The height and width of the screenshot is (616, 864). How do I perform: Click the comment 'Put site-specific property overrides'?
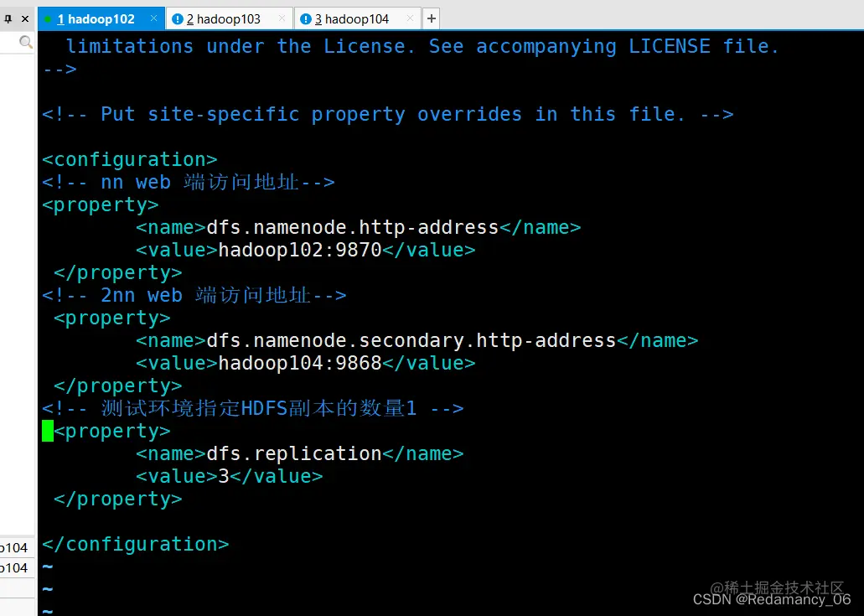388,114
